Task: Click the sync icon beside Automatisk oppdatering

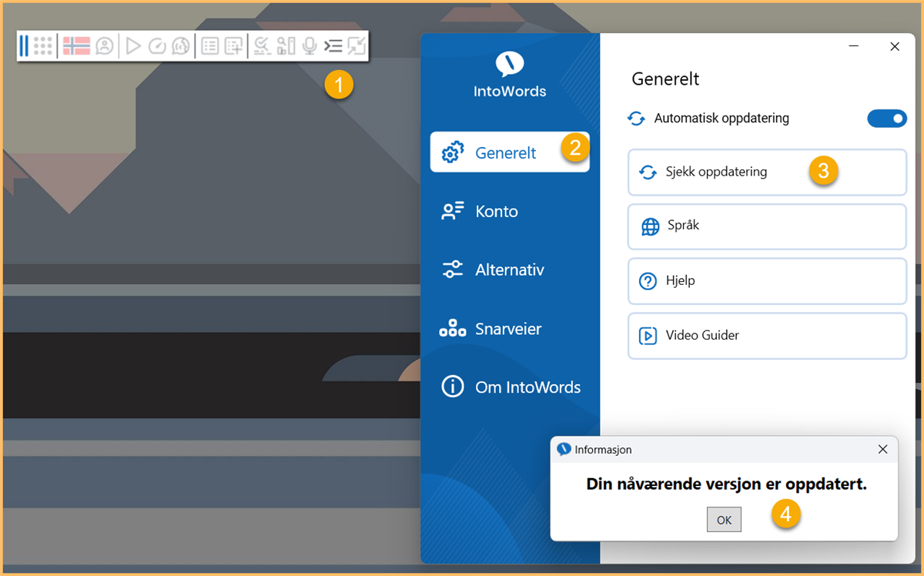Action: coord(636,119)
